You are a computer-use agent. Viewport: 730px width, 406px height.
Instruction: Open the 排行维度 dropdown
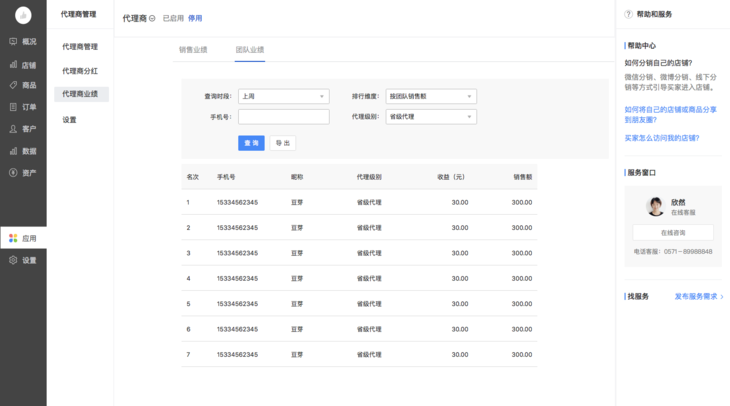coord(430,97)
